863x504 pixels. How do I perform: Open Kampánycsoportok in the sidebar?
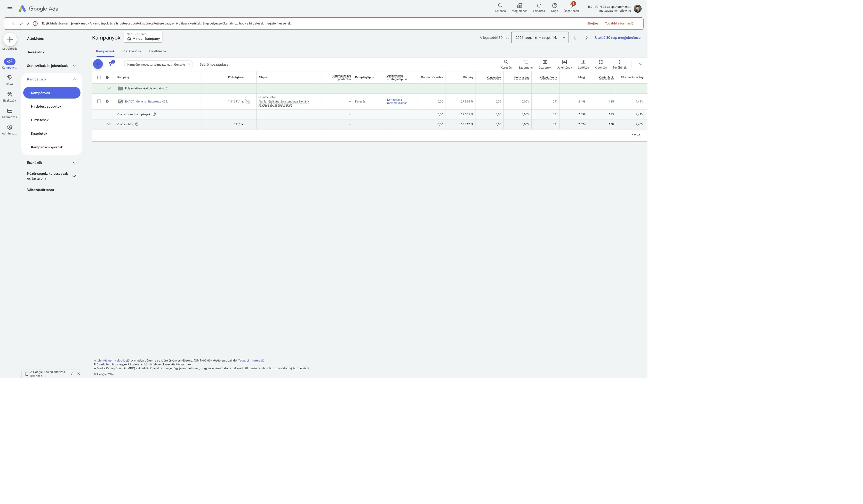(x=47, y=147)
